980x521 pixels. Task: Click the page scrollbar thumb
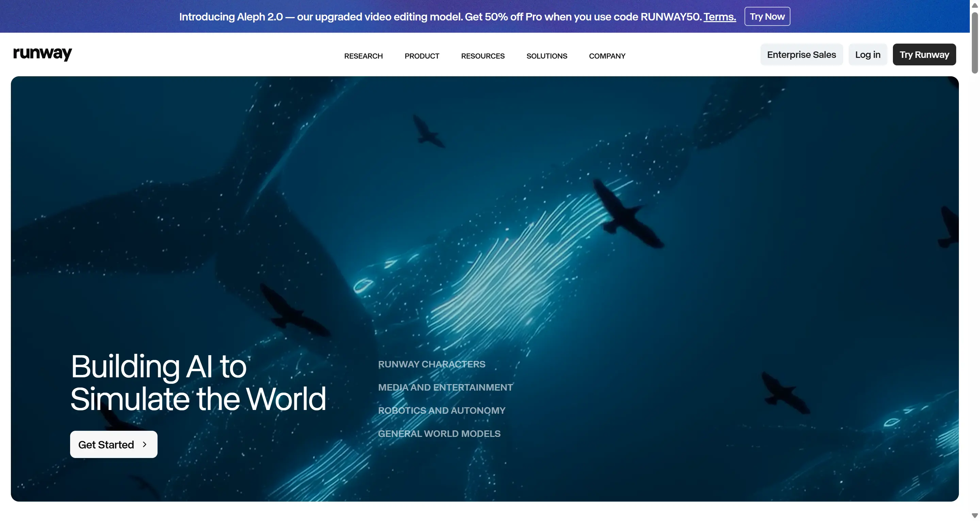975,43
